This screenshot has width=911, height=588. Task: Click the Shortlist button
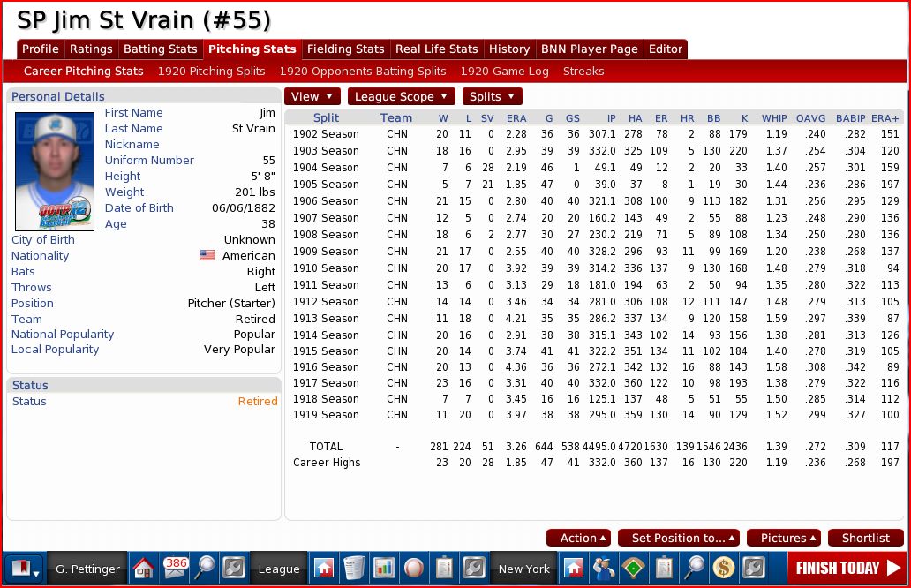865,538
